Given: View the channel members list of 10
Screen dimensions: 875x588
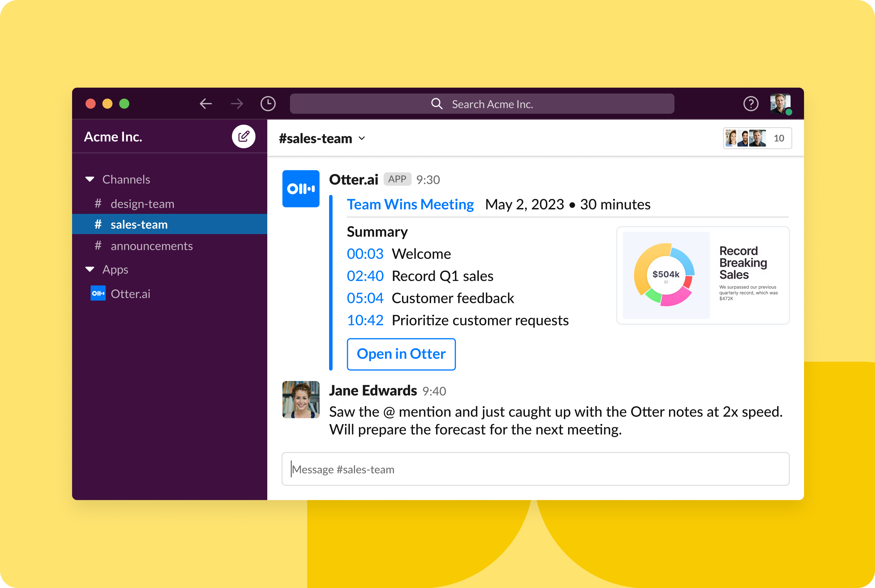Looking at the screenshot, I should 757,138.
